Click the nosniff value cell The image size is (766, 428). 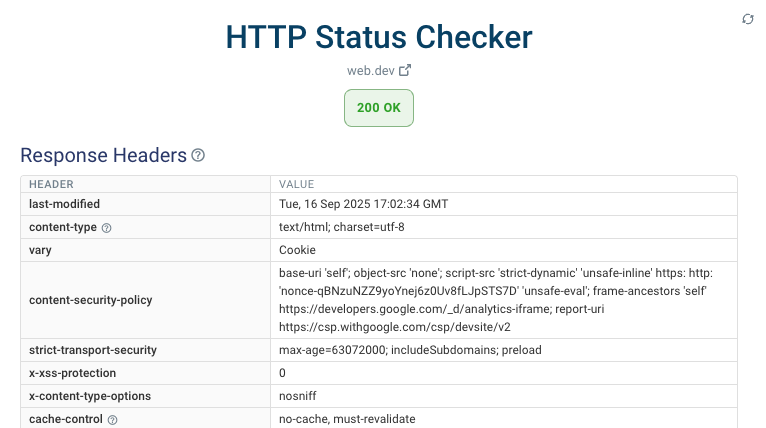[x=297, y=396]
